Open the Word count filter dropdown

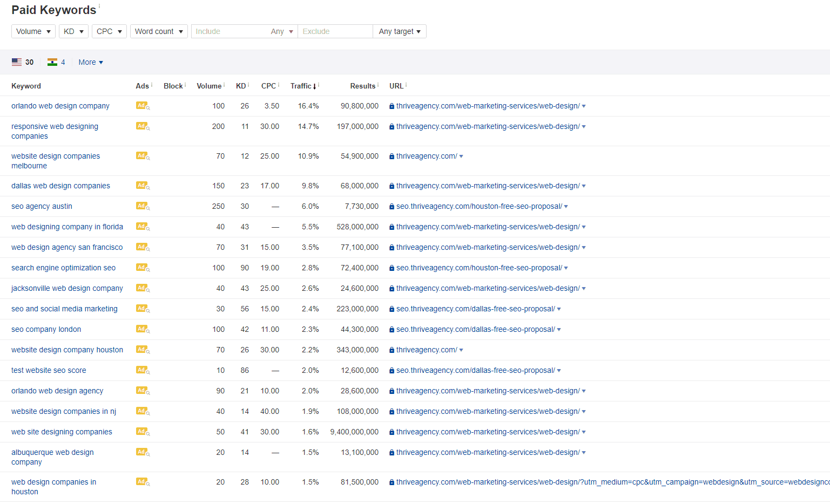pos(159,31)
